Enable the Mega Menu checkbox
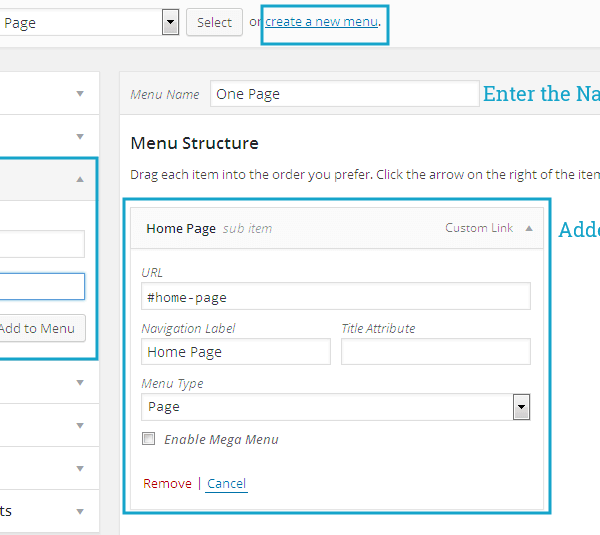Viewport: 600px width, 535px height. [149, 439]
